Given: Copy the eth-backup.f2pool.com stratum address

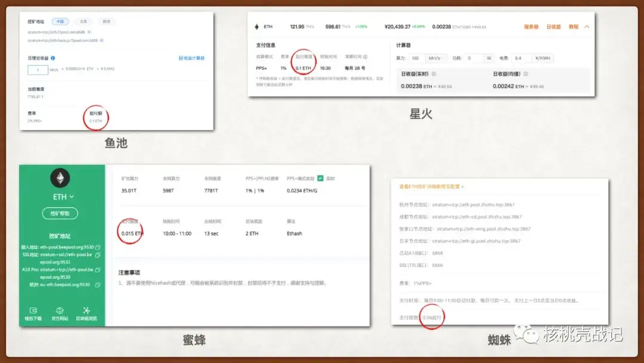Looking at the screenshot, I should 102,40.
